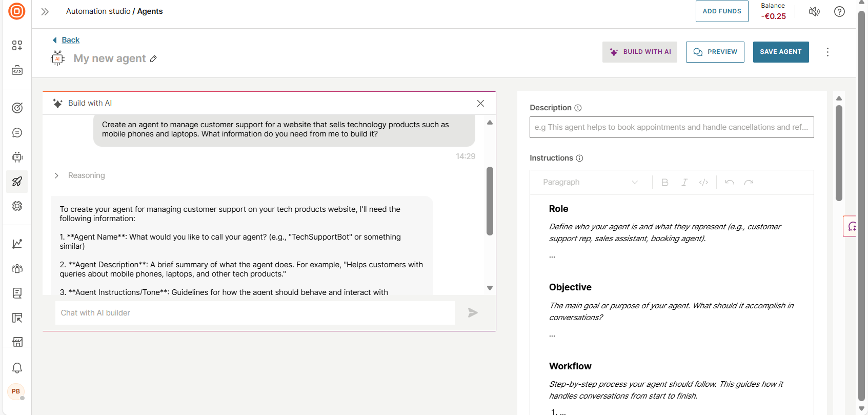
Task: Open the robot bot sidebar icon
Action: 17,157
